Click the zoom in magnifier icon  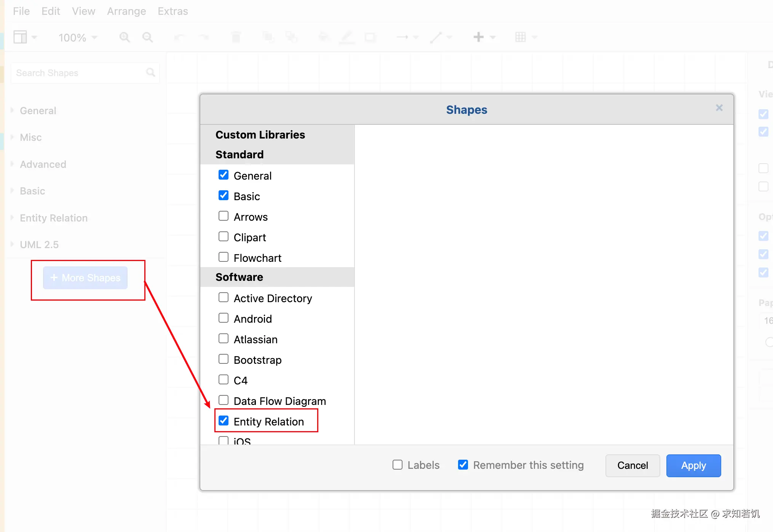[125, 37]
